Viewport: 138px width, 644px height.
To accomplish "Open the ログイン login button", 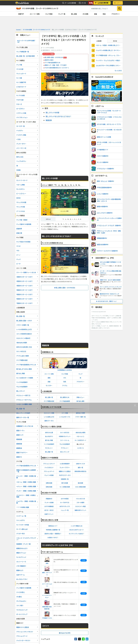I will tap(117, 3).
